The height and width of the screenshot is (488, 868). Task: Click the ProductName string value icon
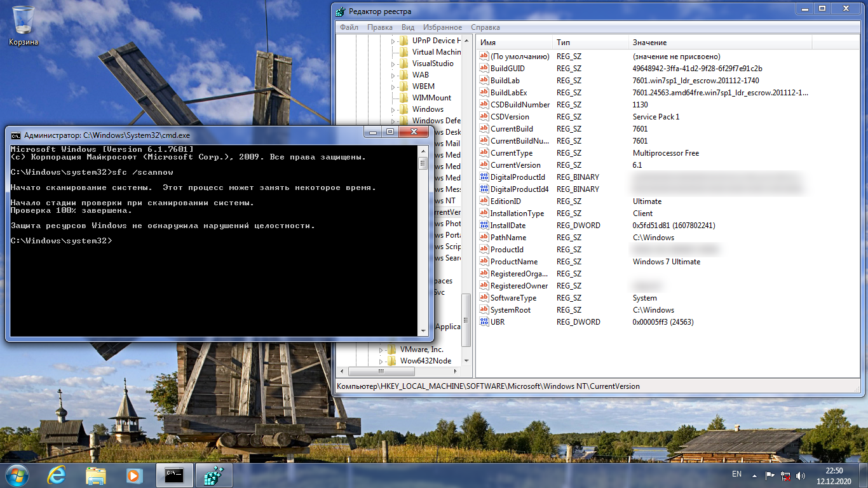(x=484, y=261)
